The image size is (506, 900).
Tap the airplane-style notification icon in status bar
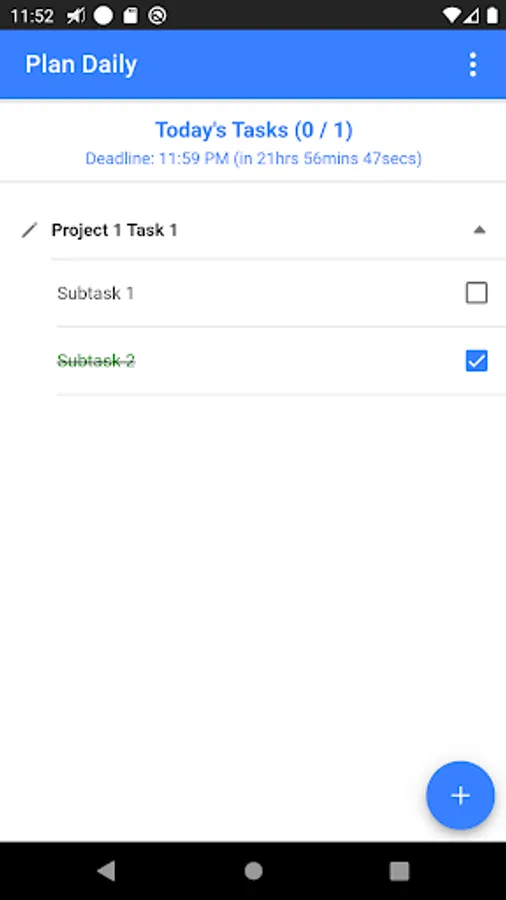pos(76,15)
